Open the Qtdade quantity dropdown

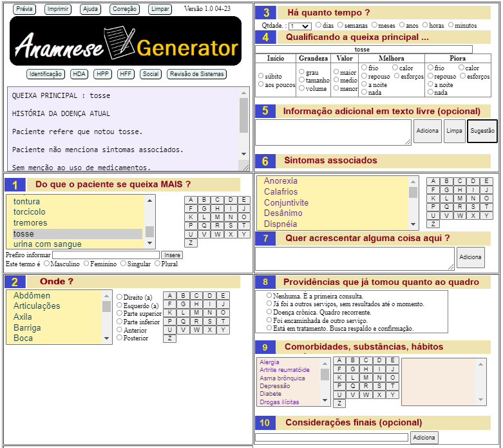point(299,26)
